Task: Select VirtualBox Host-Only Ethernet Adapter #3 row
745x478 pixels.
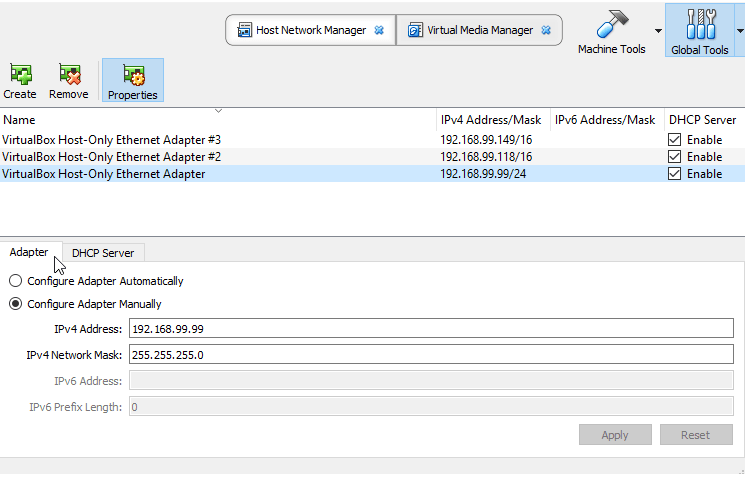Action: 372,140
